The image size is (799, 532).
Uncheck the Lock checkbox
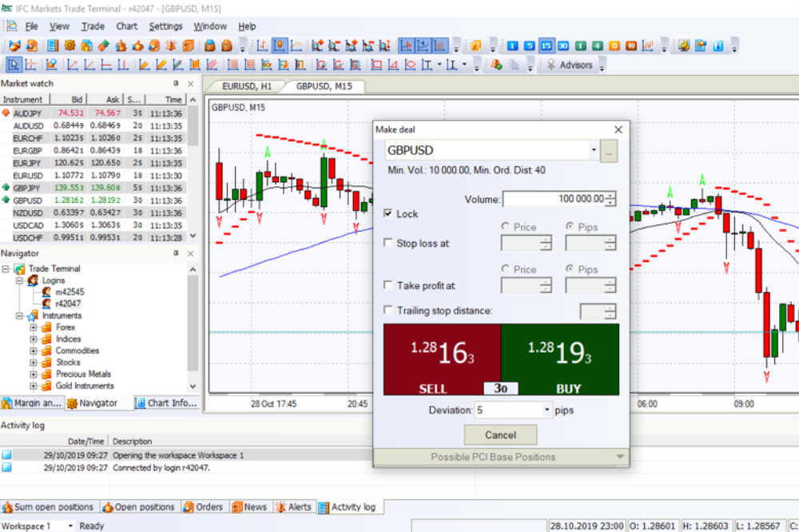[388, 213]
